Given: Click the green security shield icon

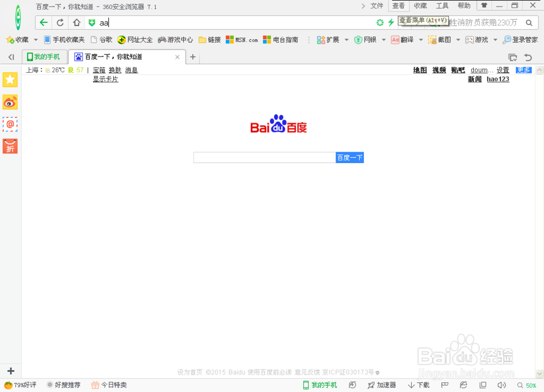Looking at the screenshot, I should 92,23.
